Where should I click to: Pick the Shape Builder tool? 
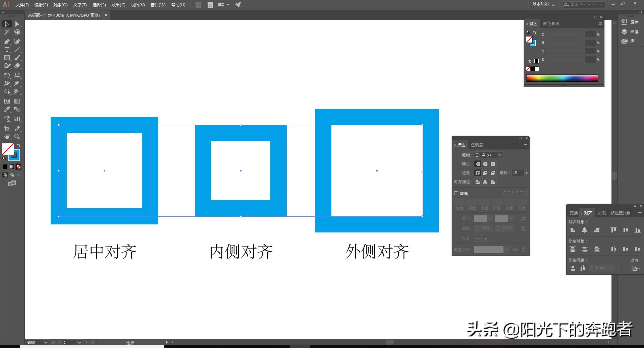coord(7,91)
